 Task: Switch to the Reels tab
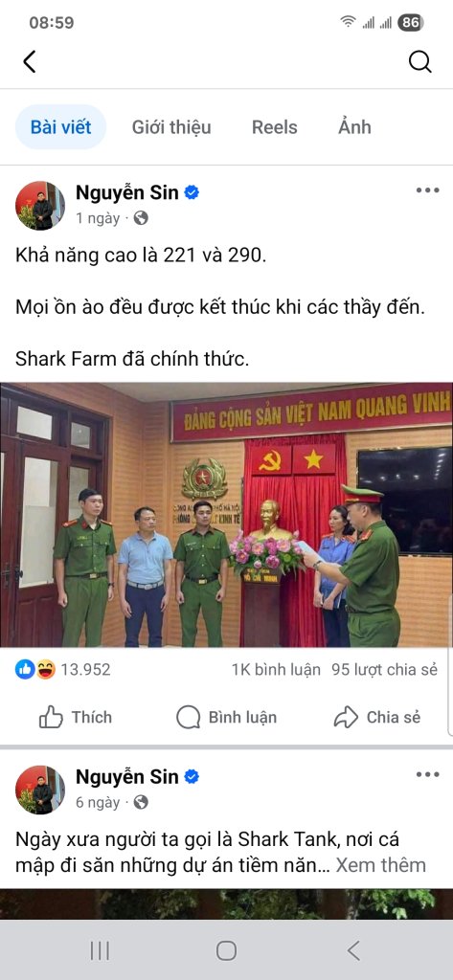click(x=275, y=127)
